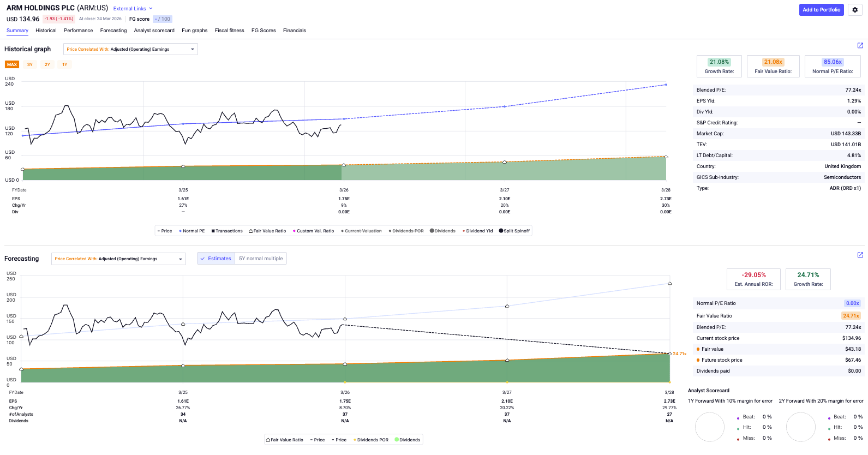868x455 pixels.
Task: Switch forecasting to 5Y normal multiple
Action: coord(261,259)
